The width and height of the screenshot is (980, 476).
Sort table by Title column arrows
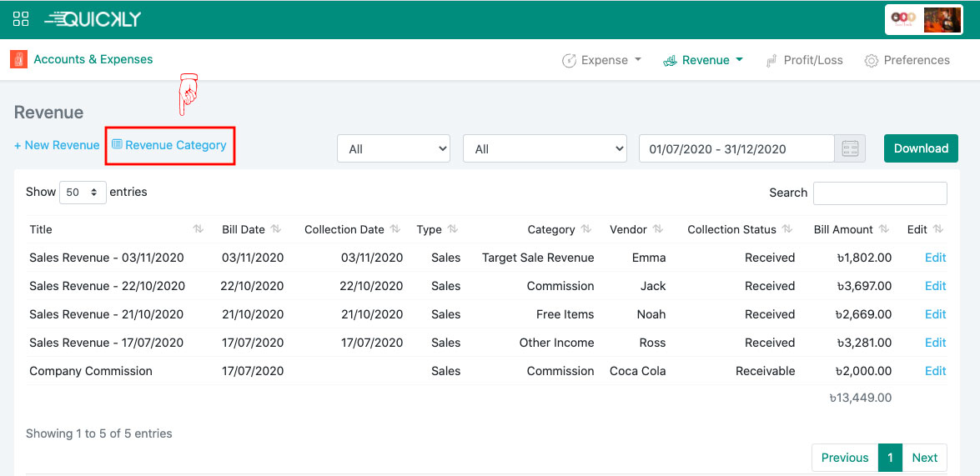pyautogui.click(x=199, y=229)
